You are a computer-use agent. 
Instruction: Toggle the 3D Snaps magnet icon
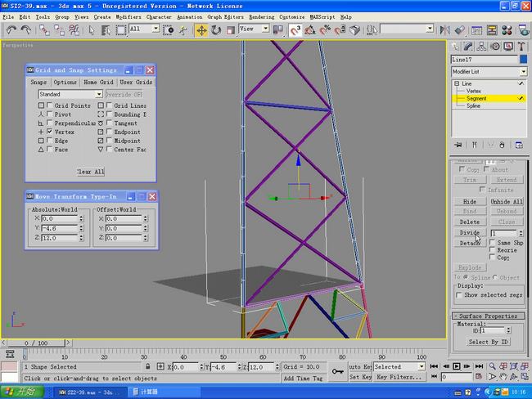coord(295,30)
